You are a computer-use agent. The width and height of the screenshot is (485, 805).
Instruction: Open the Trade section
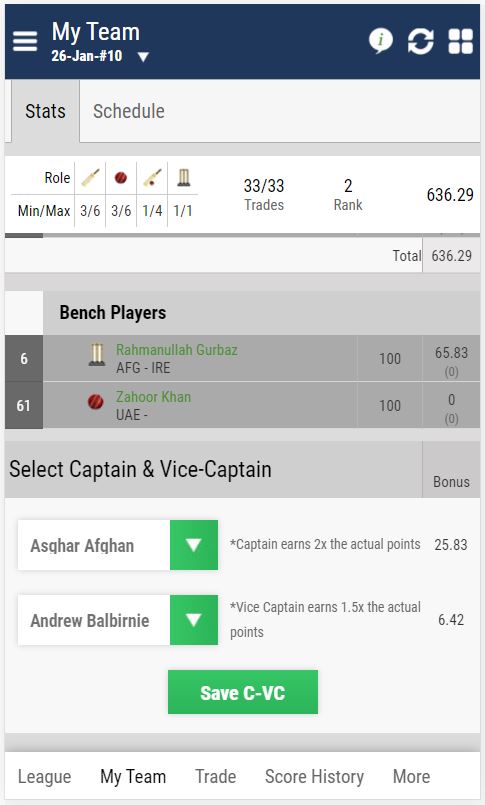tap(216, 776)
